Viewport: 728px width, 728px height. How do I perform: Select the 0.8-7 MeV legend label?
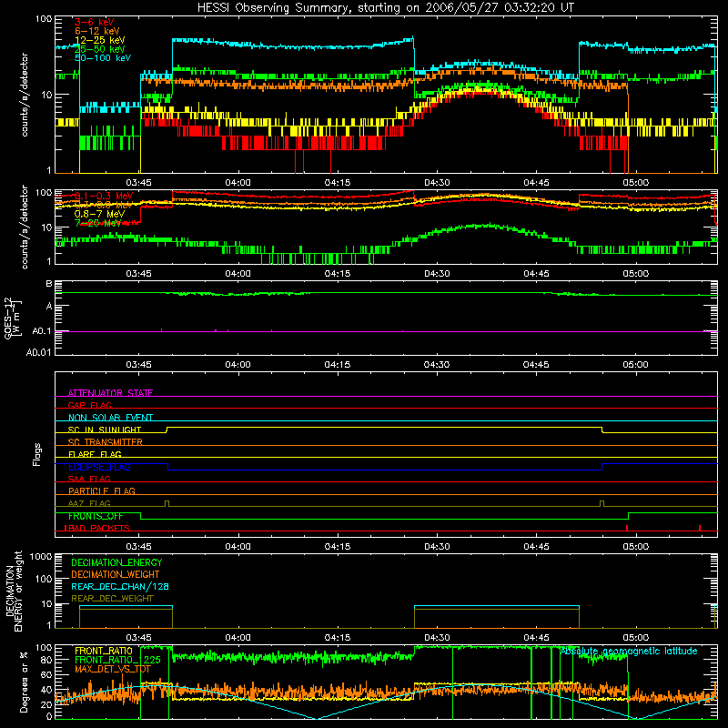(x=99, y=214)
